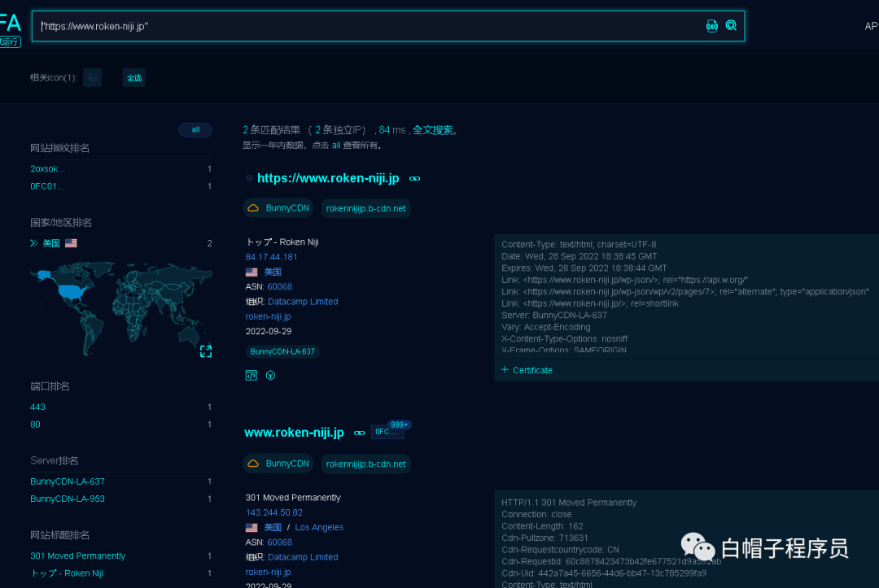The image size is (879, 588).
Task: Click the US flag under 84.17.44.181
Action: [251, 272]
